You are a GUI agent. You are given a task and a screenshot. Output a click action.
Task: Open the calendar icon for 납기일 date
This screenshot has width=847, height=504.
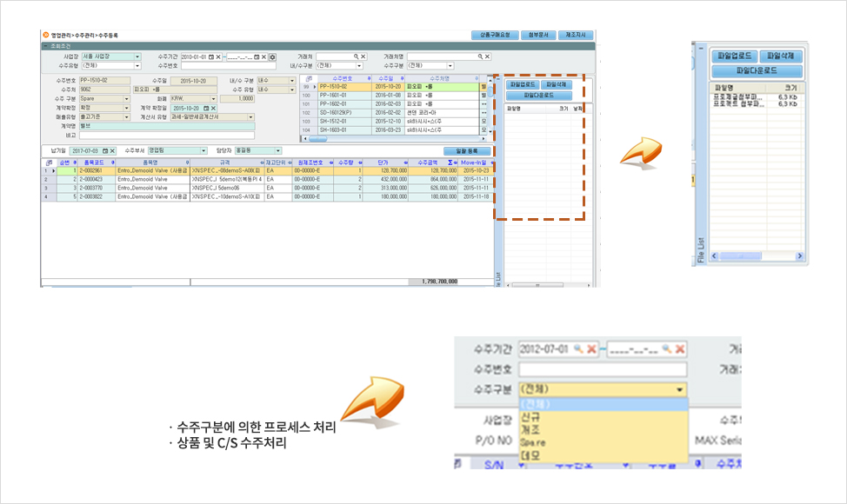point(106,150)
